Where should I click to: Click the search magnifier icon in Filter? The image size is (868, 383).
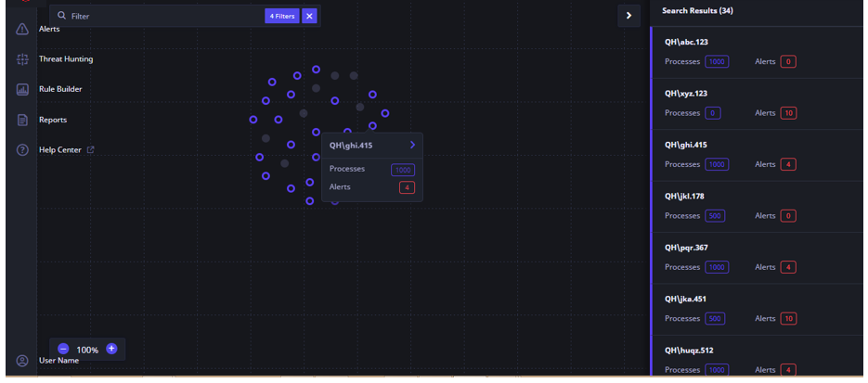62,16
